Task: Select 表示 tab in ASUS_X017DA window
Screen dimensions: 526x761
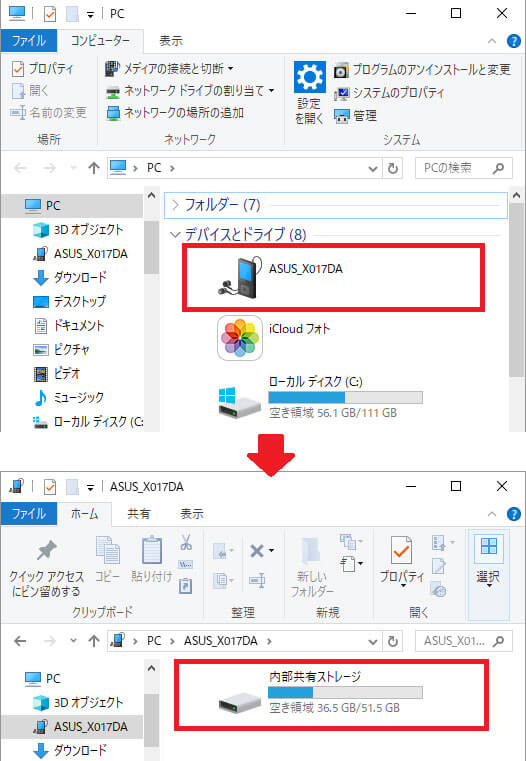Action: pyautogui.click(x=192, y=513)
